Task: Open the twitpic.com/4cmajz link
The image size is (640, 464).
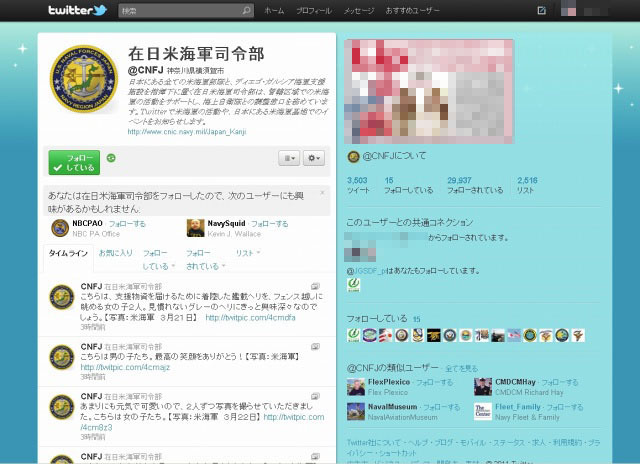Action: 125,367
